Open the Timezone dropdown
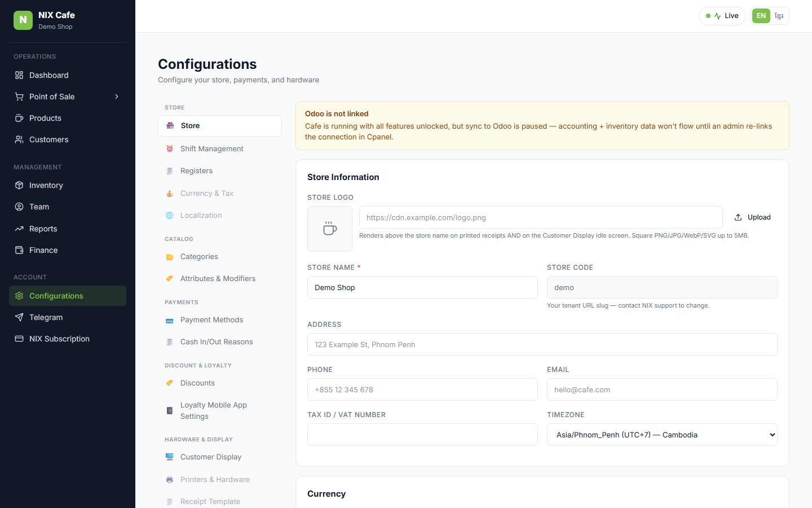 pyautogui.click(x=662, y=435)
